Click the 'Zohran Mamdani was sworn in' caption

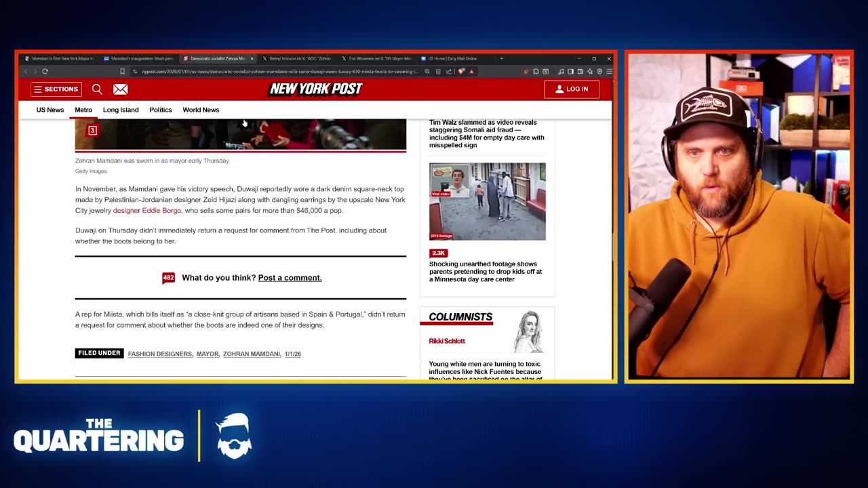[153, 161]
